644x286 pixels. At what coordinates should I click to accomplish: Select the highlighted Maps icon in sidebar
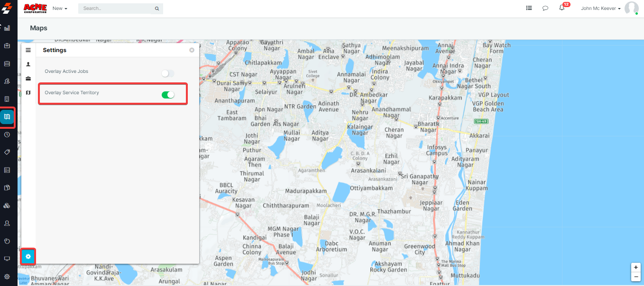pyautogui.click(x=7, y=117)
